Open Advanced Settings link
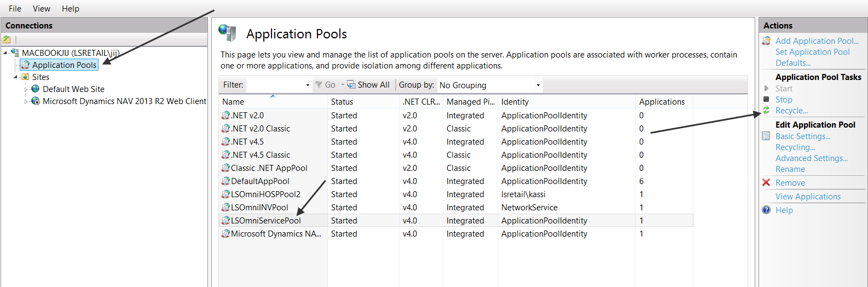Image resolution: width=868 pixels, height=287 pixels. coord(811,158)
